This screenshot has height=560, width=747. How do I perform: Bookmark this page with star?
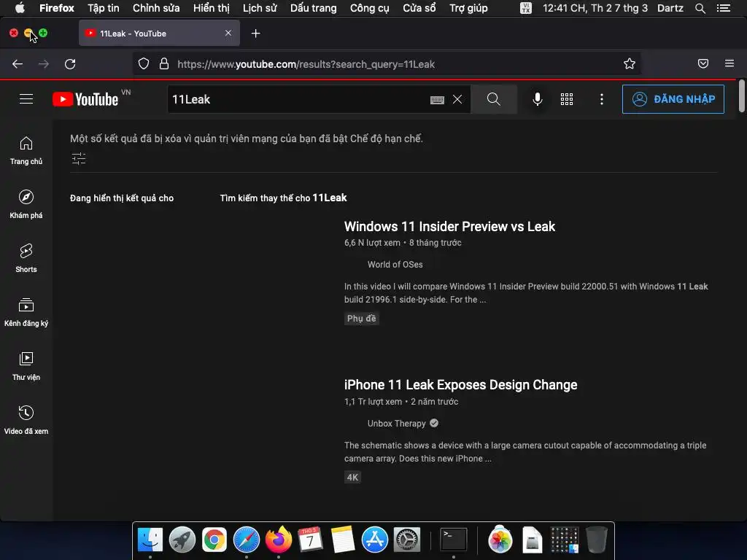coord(630,64)
